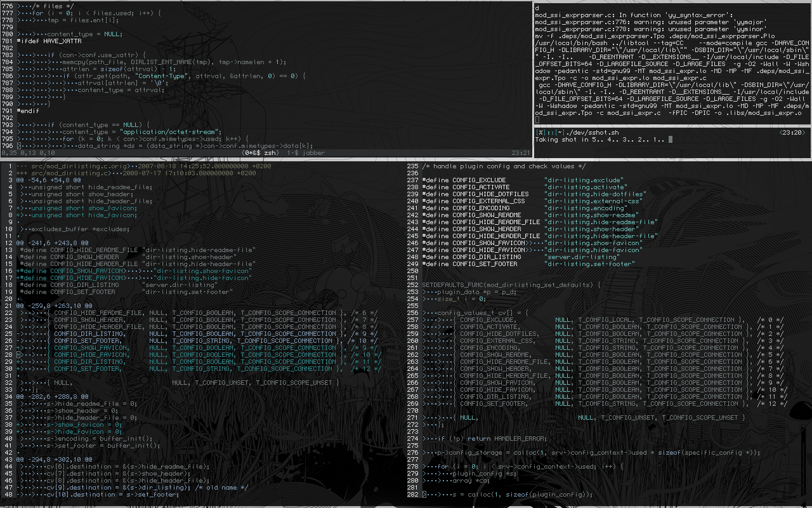Click "#define CONFIG_HIDE_DOTFILES" on line 239
This screenshot has width=812, height=508.
[x=476, y=194]
